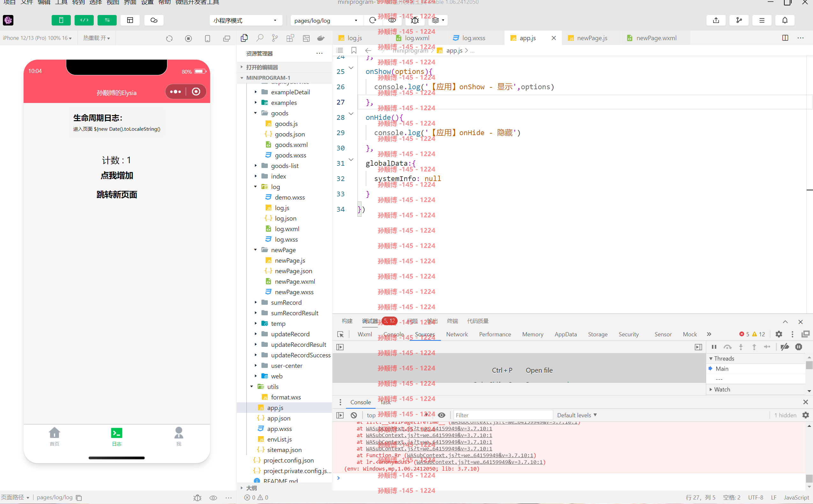Image resolution: width=813 pixels, height=504 pixels.
Task: Open the clear cache layers dropdown
Action: 438,20
